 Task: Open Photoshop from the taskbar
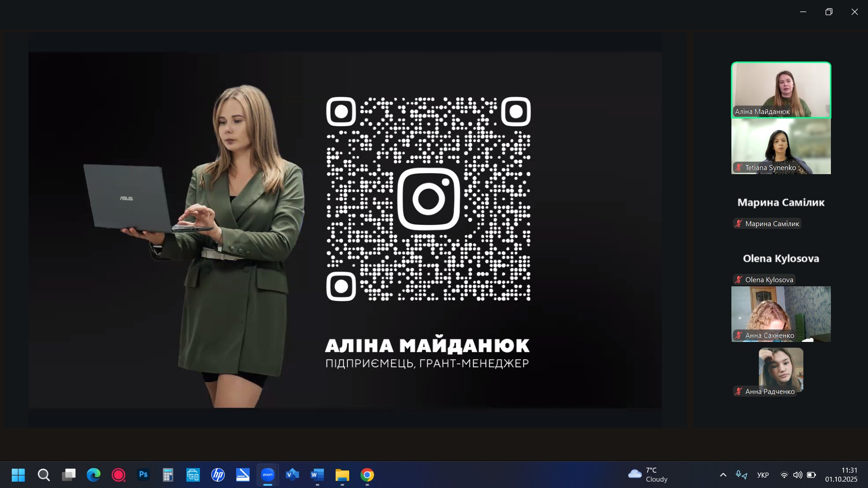pyautogui.click(x=143, y=475)
